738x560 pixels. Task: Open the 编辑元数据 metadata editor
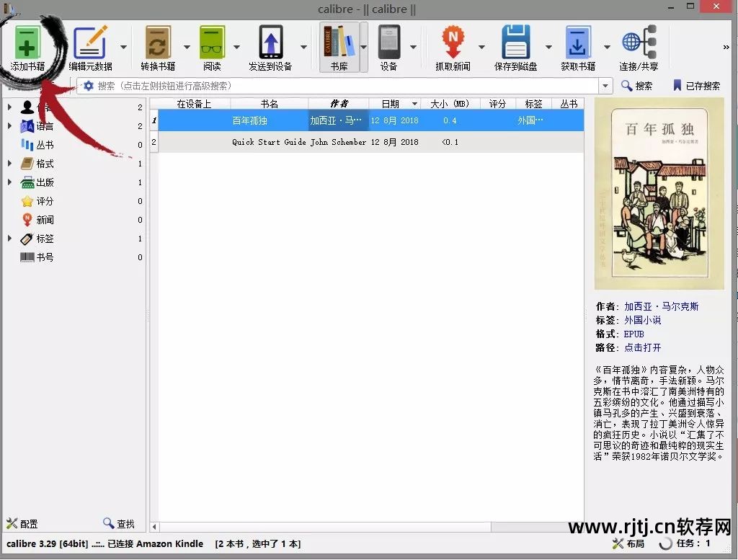pyautogui.click(x=91, y=47)
